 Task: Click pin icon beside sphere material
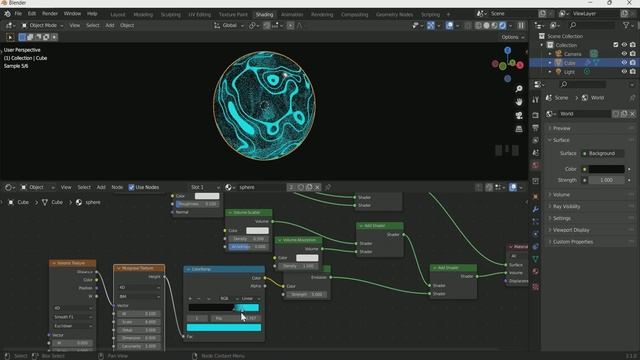327,187
